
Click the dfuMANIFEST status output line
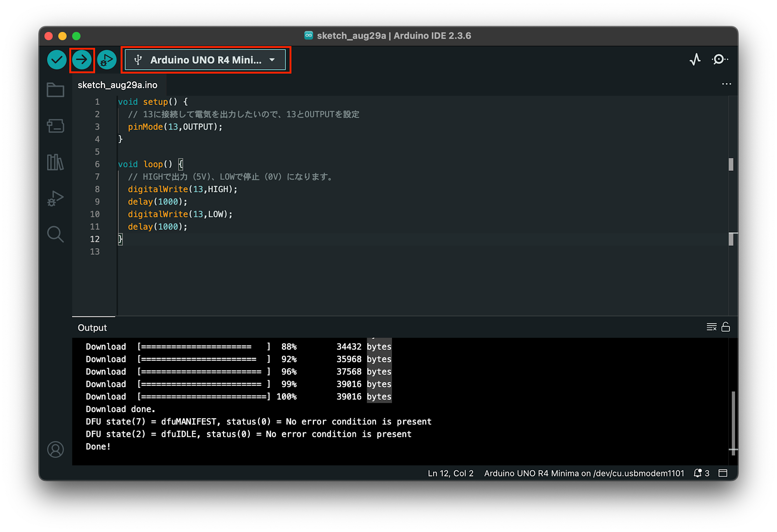(259, 422)
